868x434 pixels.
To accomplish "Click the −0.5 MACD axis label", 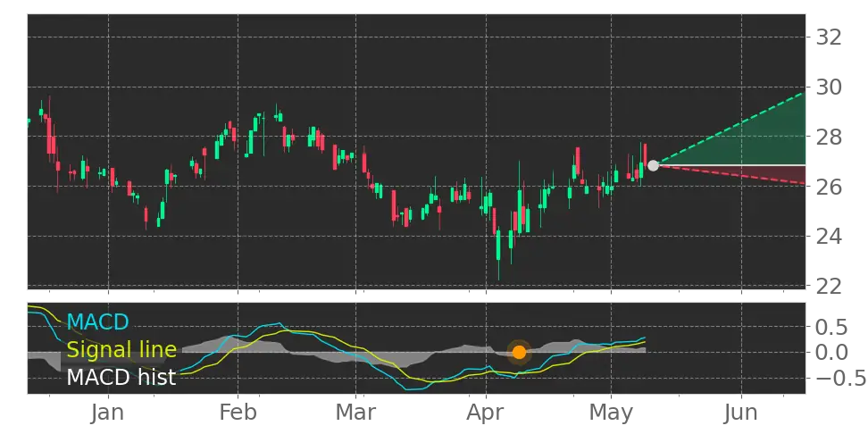I will click(841, 378).
